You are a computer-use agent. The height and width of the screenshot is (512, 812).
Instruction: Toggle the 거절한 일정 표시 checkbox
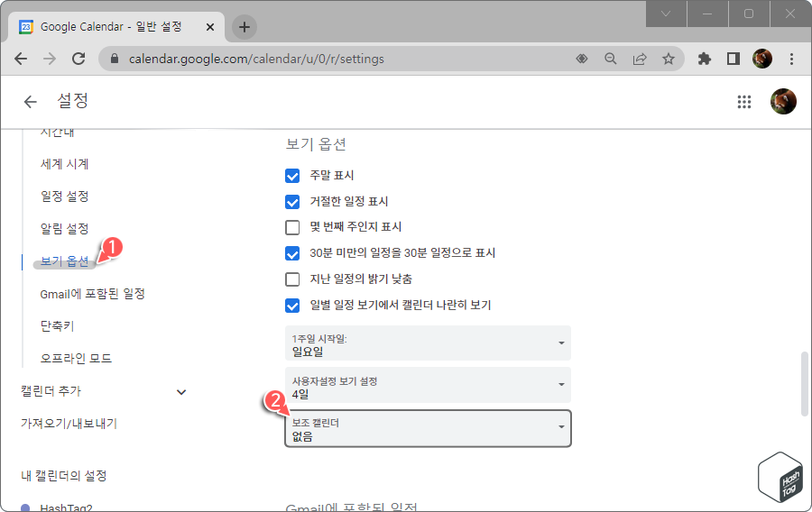(292, 202)
